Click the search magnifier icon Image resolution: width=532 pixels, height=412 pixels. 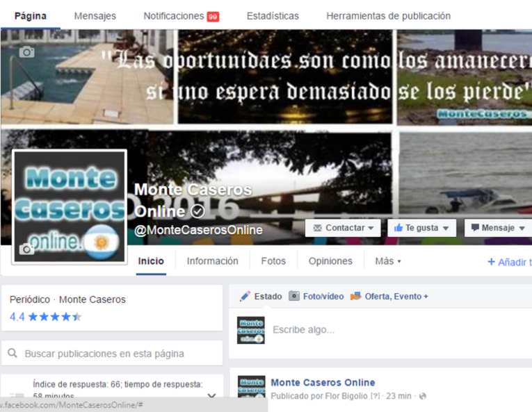(13, 353)
